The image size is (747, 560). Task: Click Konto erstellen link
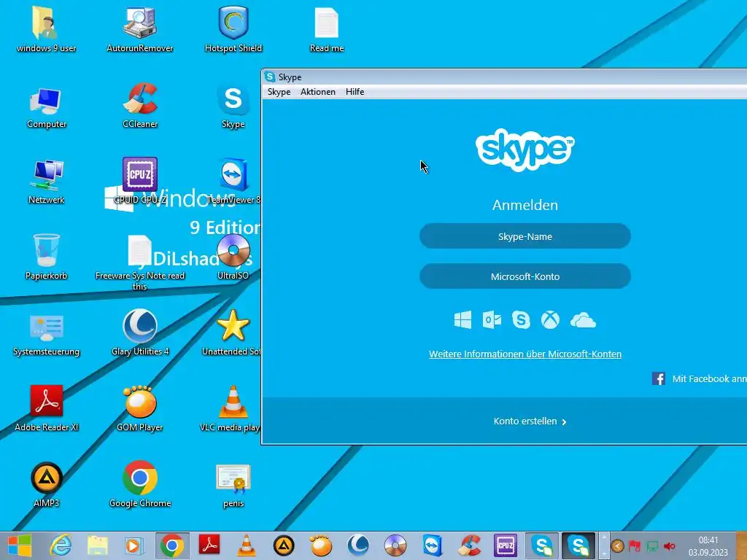point(530,421)
